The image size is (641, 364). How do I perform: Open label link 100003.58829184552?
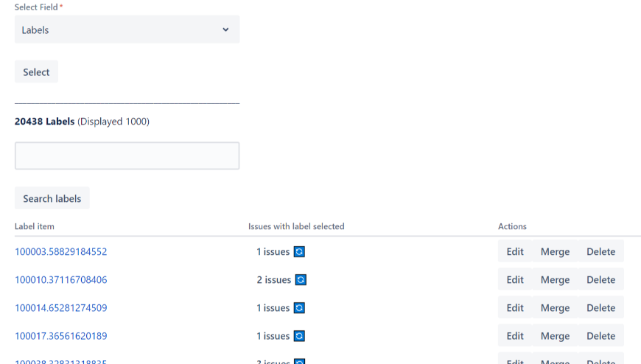[x=61, y=252]
